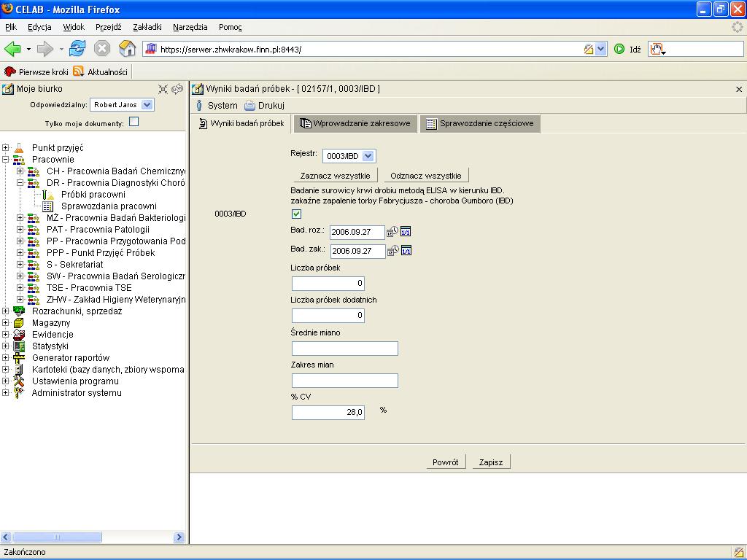The width and height of the screenshot is (747, 560).
Task: Click the sidebar horizontal scrollbar thumb
Action: click(57, 537)
